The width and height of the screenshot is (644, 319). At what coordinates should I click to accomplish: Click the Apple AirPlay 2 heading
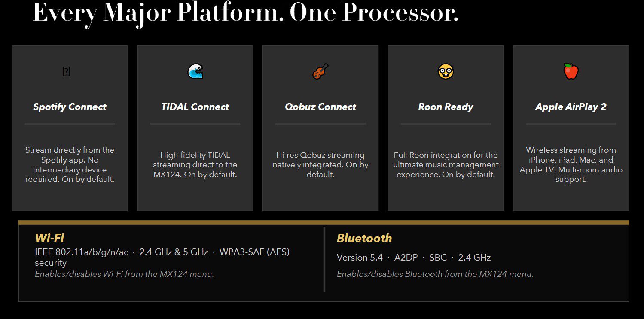coord(571,107)
